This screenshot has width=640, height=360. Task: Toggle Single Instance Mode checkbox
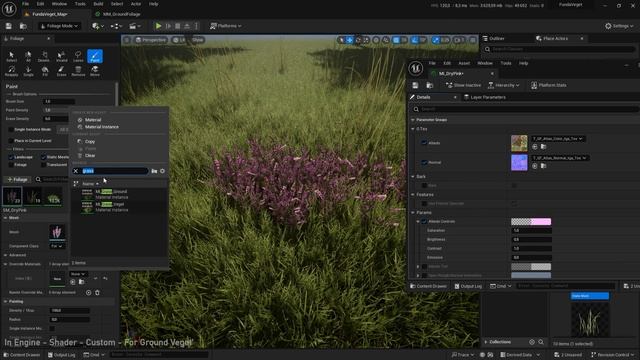11,129
